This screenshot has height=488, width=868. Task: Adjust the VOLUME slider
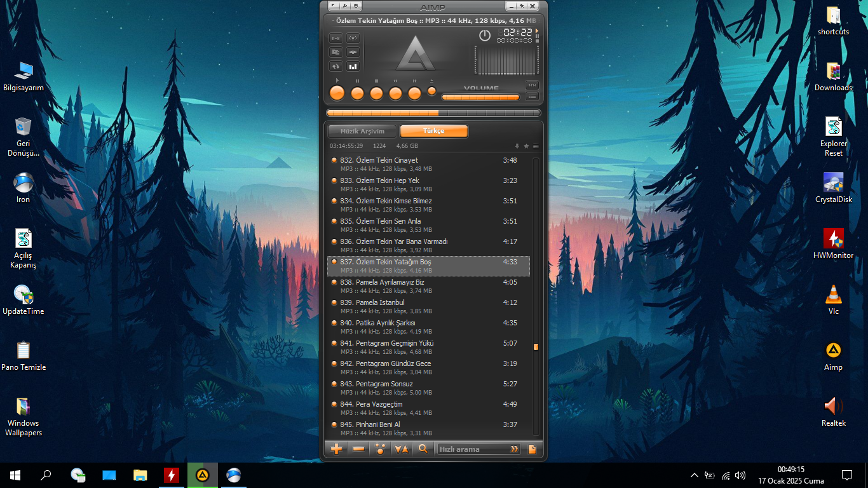pos(480,97)
